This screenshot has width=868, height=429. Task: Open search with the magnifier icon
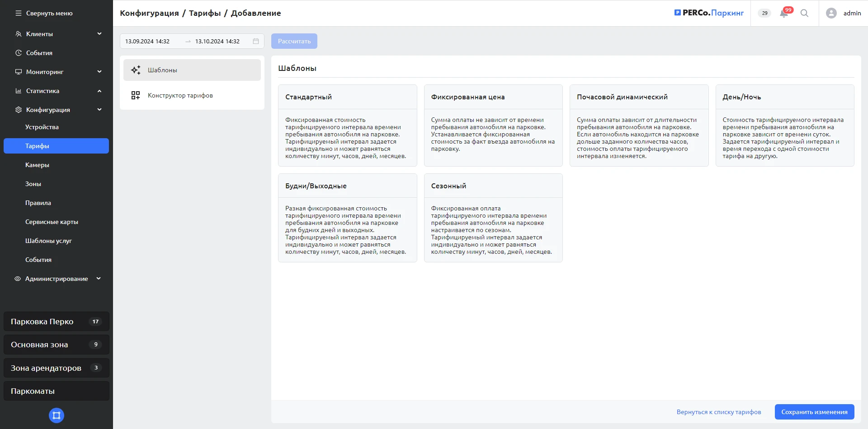(804, 13)
